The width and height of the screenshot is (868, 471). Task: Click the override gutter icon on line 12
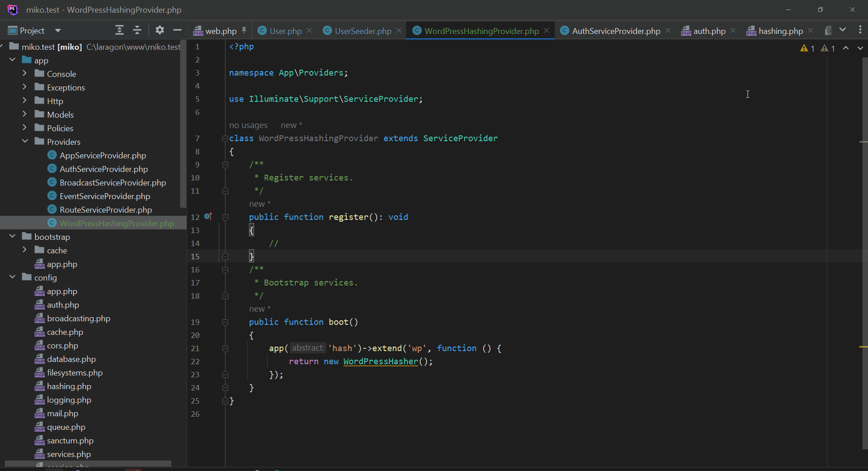208,217
